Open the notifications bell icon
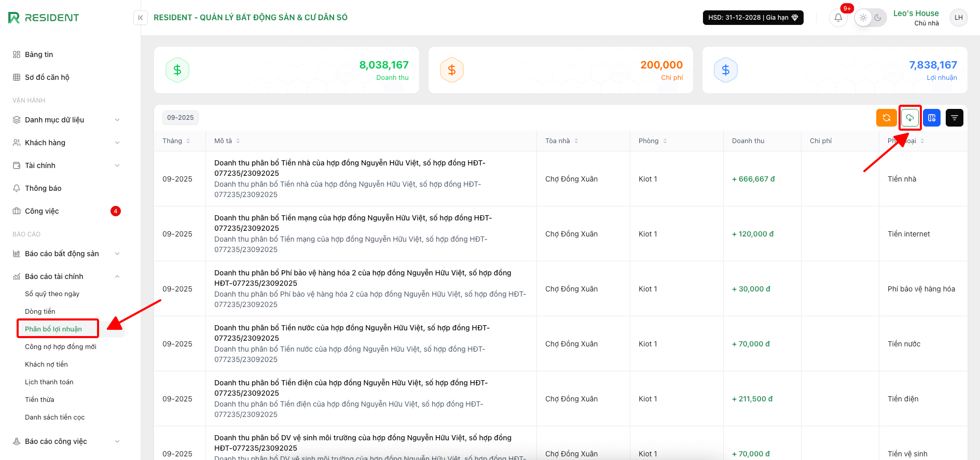The height and width of the screenshot is (460, 980). tap(838, 18)
